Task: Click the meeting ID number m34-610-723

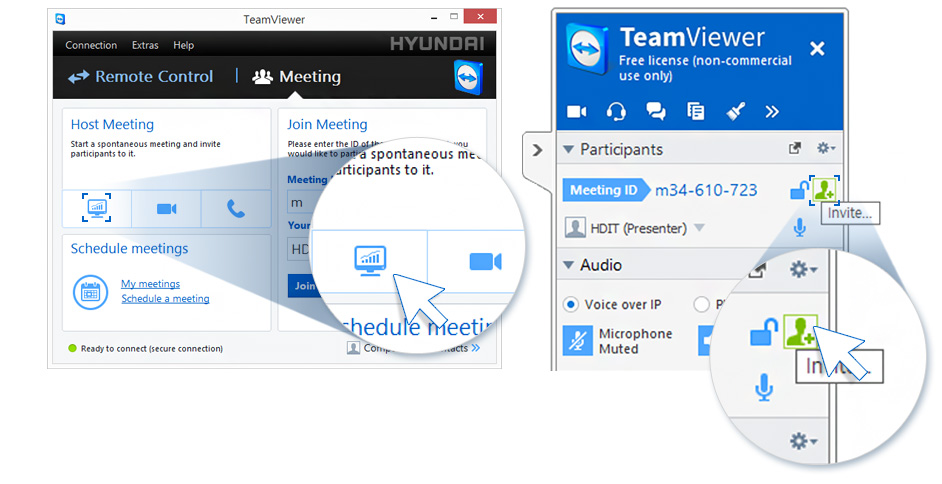Action: click(x=706, y=190)
